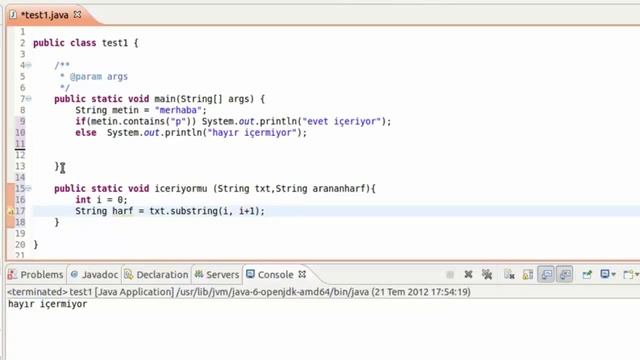This screenshot has width=640, height=360.
Task: Click the '@param args' comment text
Action: coord(99,76)
